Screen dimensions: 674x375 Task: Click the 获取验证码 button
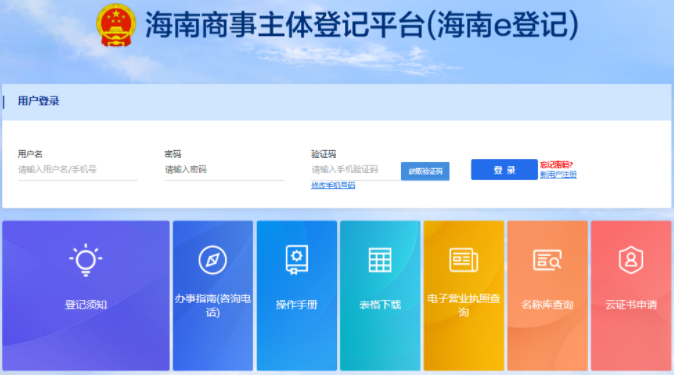425,171
